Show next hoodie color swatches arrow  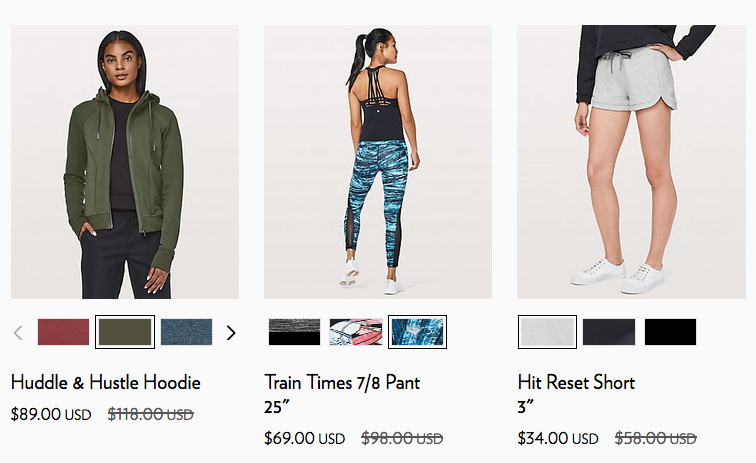click(231, 333)
